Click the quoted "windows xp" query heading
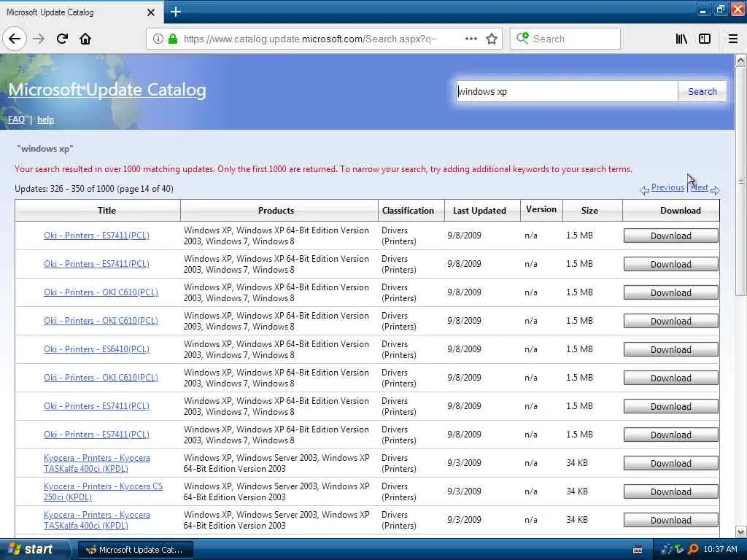Image resolution: width=747 pixels, height=560 pixels. [x=45, y=149]
